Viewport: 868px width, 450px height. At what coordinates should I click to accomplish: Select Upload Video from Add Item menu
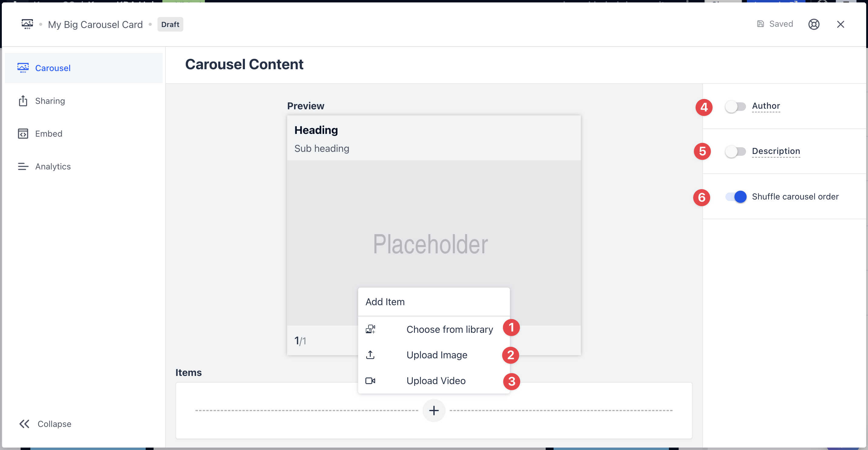click(x=436, y=380)
